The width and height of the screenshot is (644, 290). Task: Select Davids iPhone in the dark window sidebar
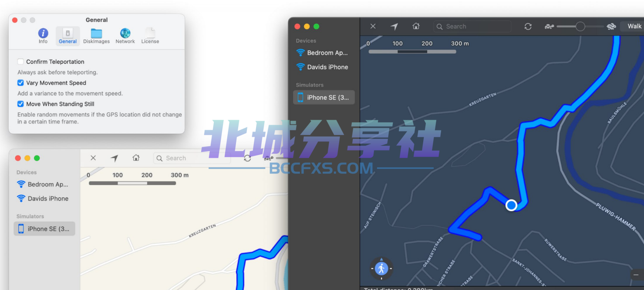(324, 67)
